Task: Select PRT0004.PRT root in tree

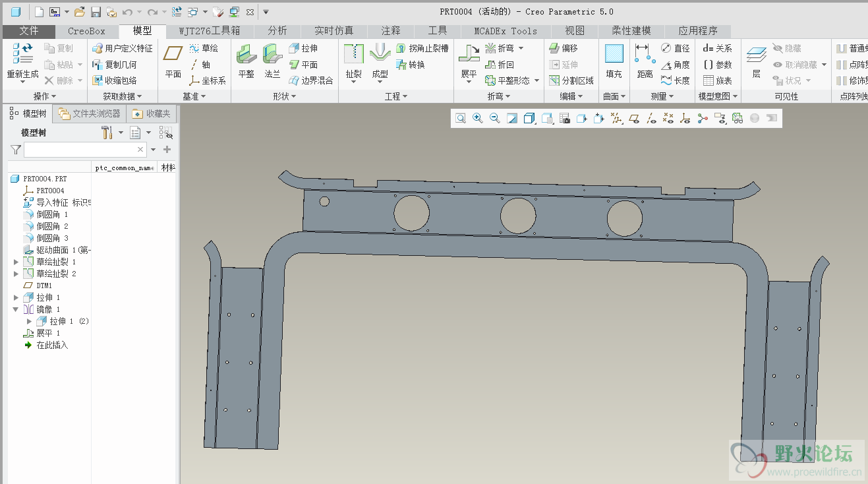Action: 39,179
